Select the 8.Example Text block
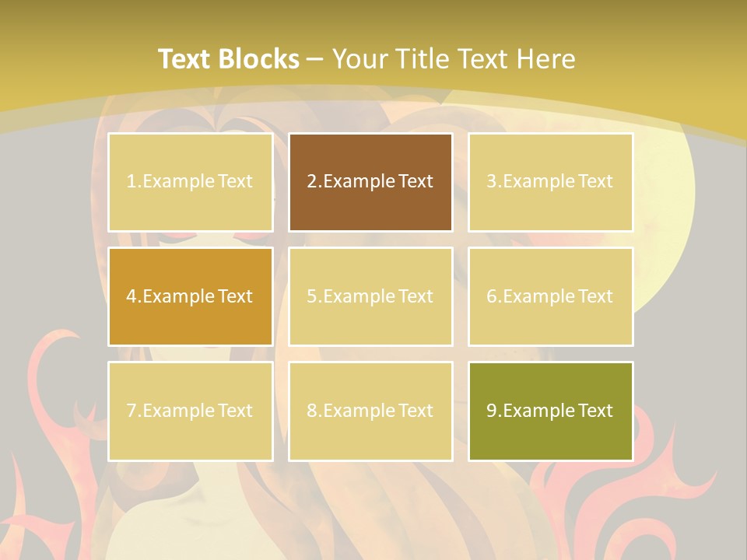This screenshot has width=747, height=560. pos(370,411)
